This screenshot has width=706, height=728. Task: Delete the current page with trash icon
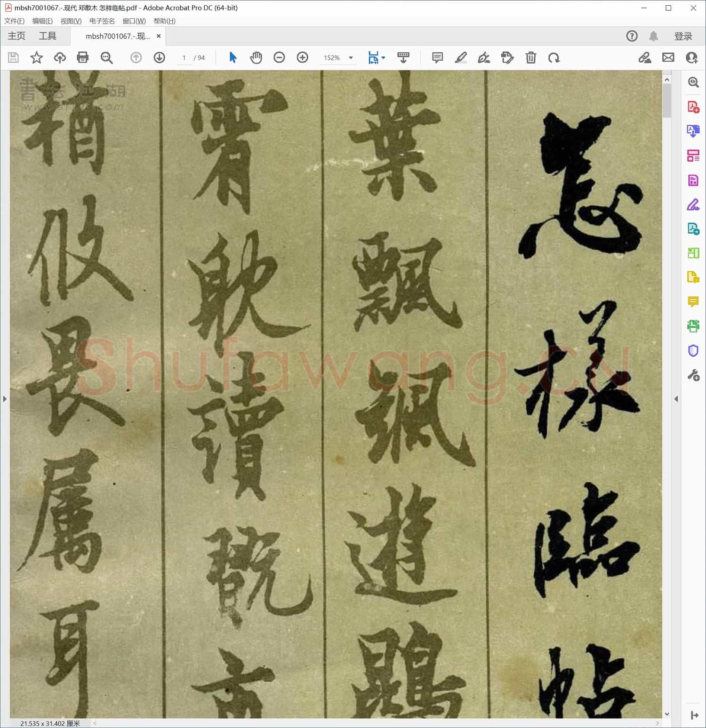pyautogui.click(x=531, y=57)
